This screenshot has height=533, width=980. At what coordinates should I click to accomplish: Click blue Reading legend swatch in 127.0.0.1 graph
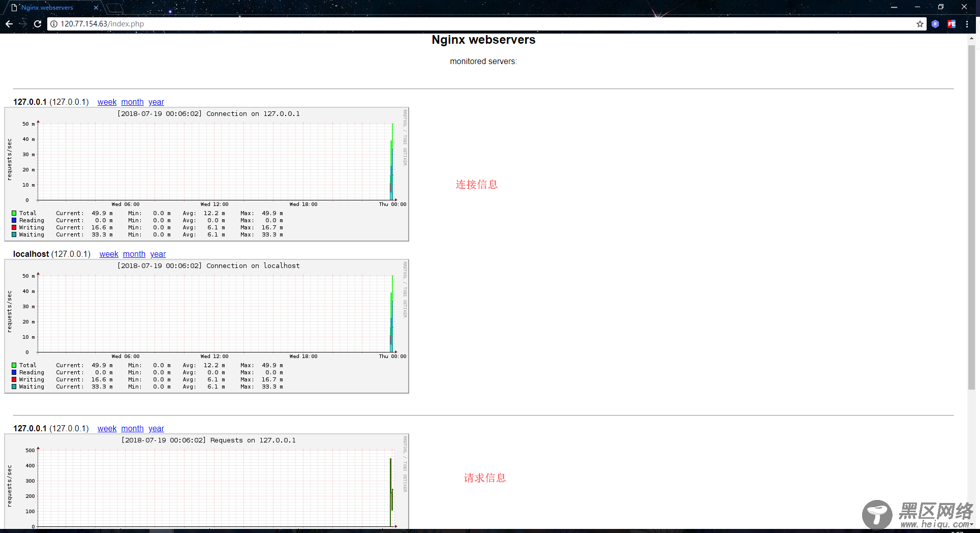tap(14, 220)
